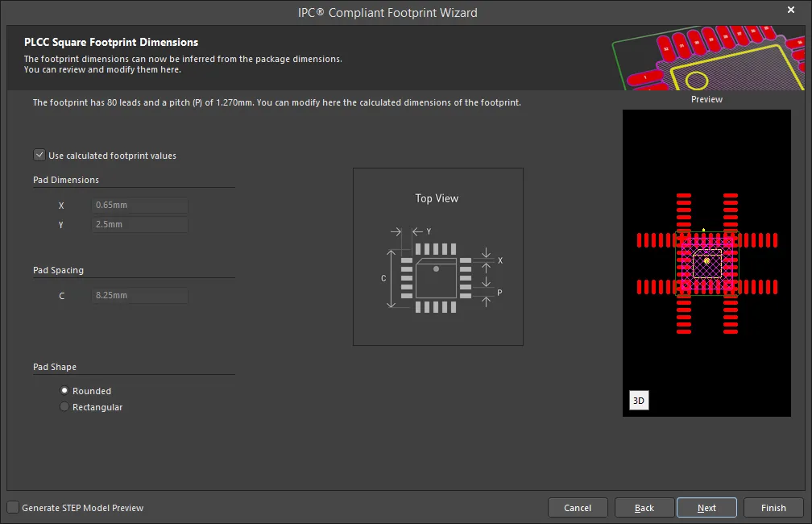This screenshot has height=524, width=812.
Task: Click the Pad Dimensions heading
Action: click(66, 180)
